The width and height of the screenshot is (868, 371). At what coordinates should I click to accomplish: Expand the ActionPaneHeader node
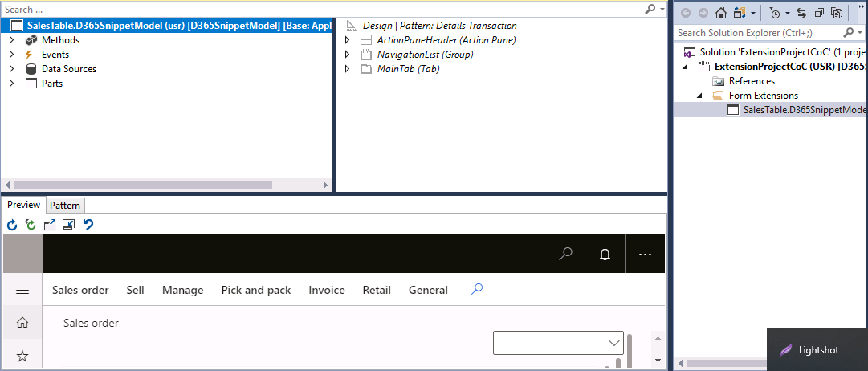(348, 40)
